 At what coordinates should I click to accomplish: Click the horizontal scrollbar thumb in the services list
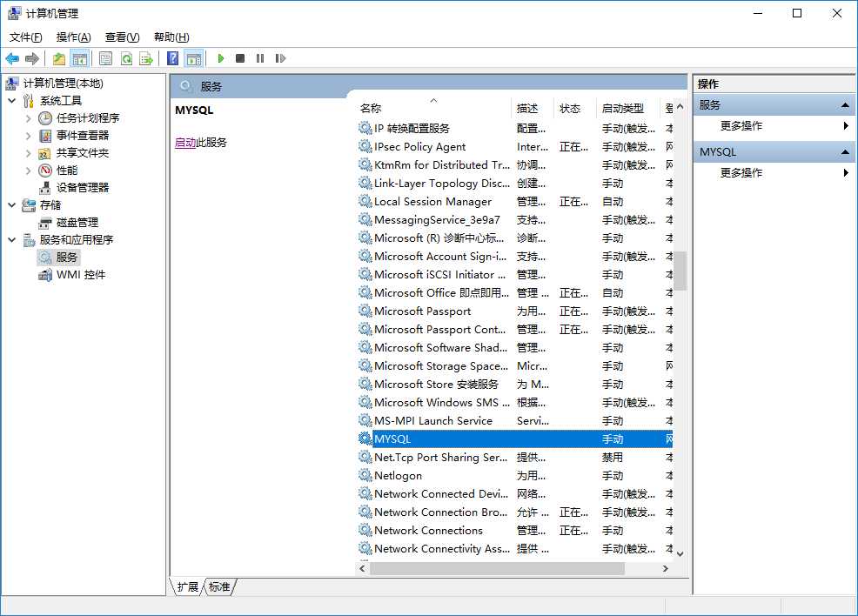coord(498,568)
